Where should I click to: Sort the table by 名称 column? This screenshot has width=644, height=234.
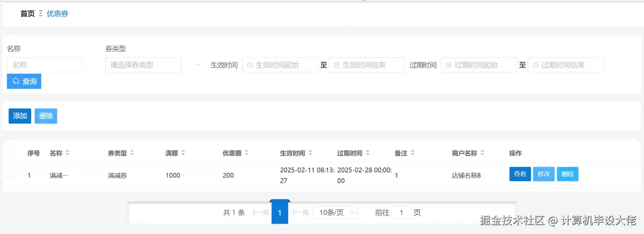(x=67, y=153)
